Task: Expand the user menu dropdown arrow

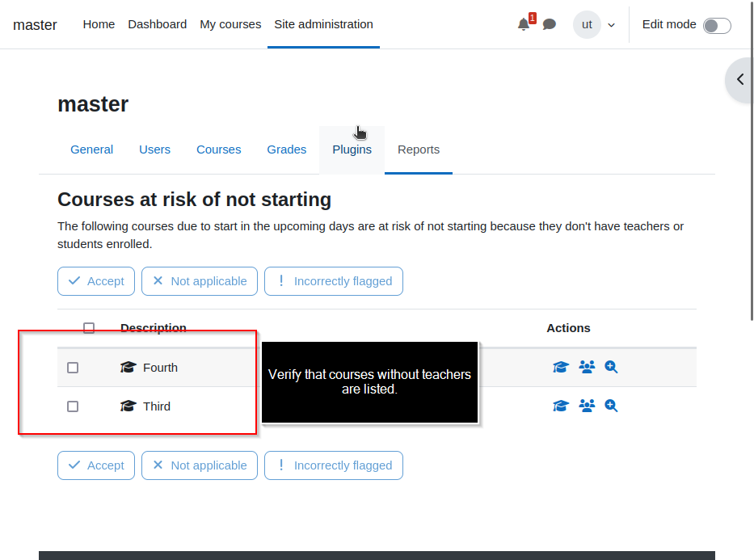Action: [611, 25]
